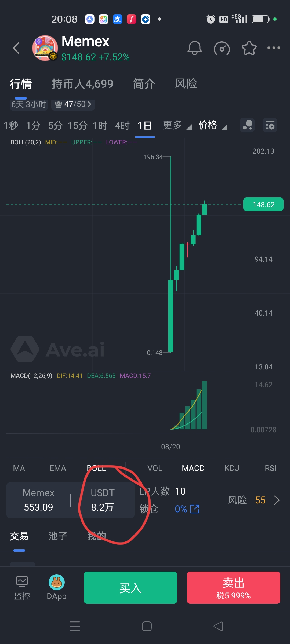Tap the red 卖出 sell button
The width and height of the screenshot is (290, 644).
pos(234,588)
